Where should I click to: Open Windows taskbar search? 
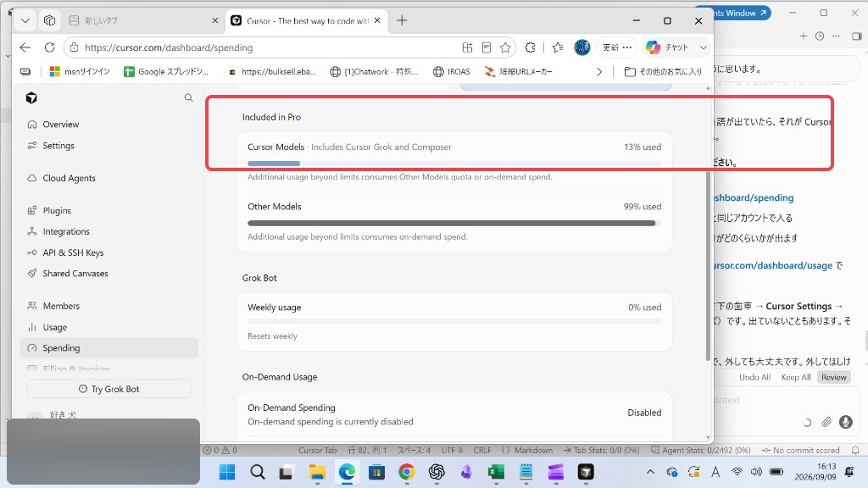(258, 472)
